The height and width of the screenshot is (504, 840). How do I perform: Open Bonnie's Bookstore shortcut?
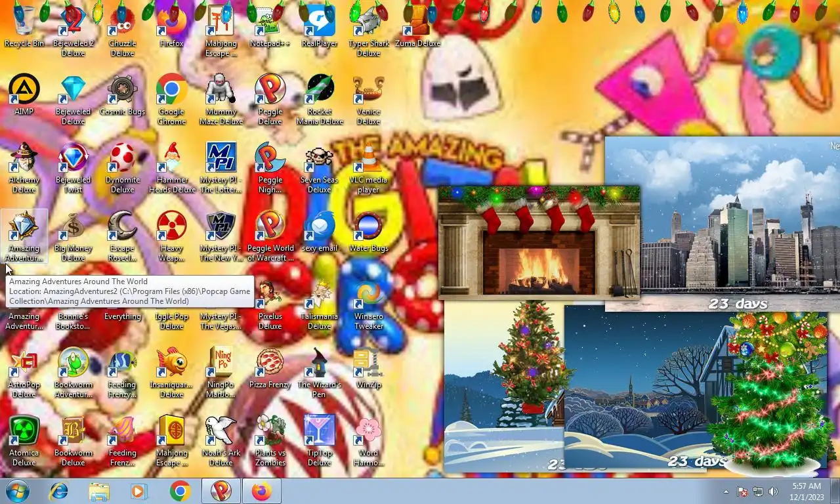click(x=73, y=320)
